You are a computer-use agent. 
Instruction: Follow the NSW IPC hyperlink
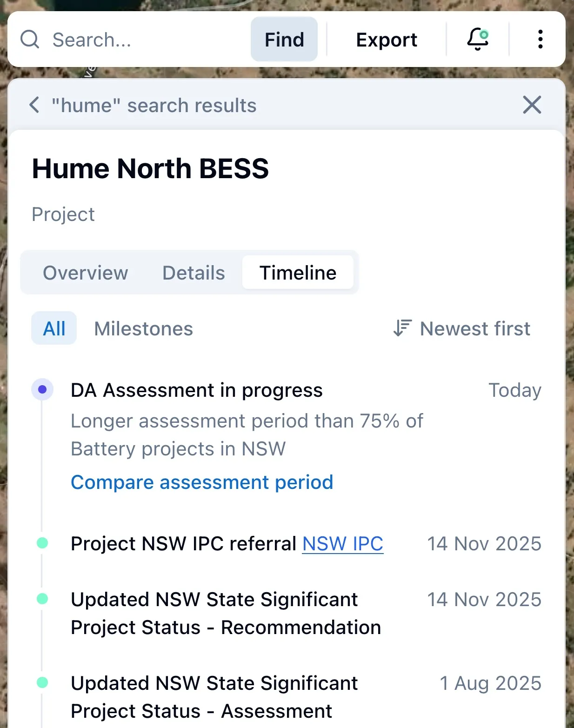pos(342,543)
